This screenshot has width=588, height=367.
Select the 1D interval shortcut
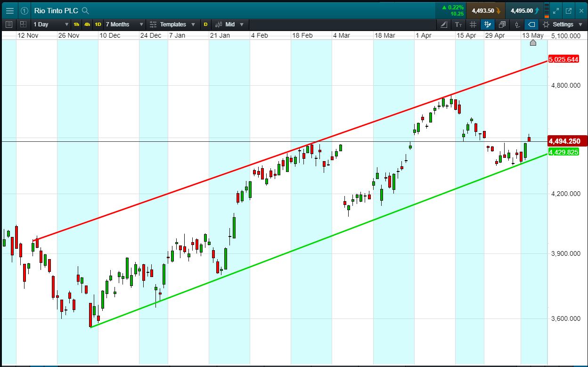coord(98,24)
